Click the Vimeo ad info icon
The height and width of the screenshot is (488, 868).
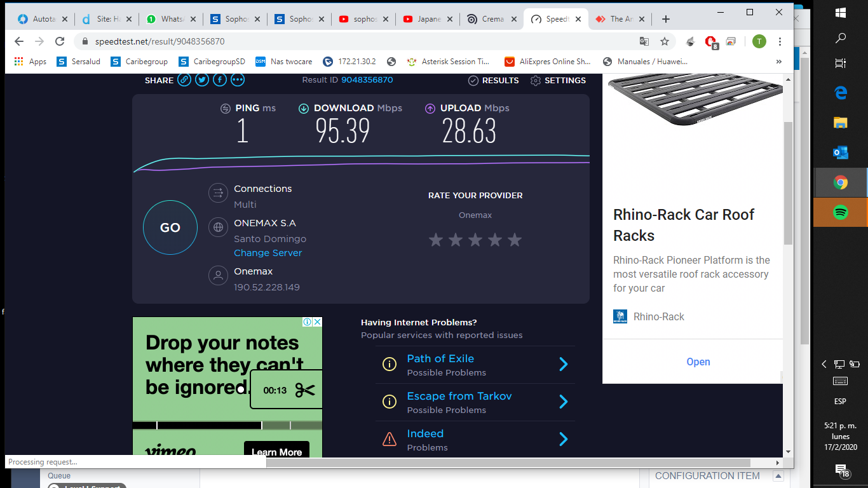point(308,322)
